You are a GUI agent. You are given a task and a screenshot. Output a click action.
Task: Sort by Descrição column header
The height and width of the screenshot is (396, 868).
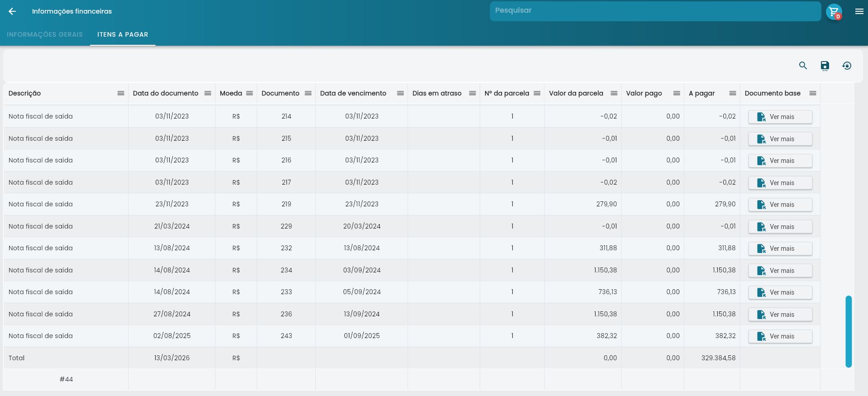pos(24,93)
